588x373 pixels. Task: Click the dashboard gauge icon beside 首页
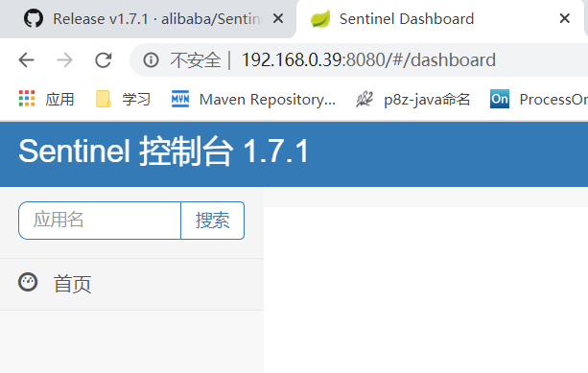click(x=28, y=282)
